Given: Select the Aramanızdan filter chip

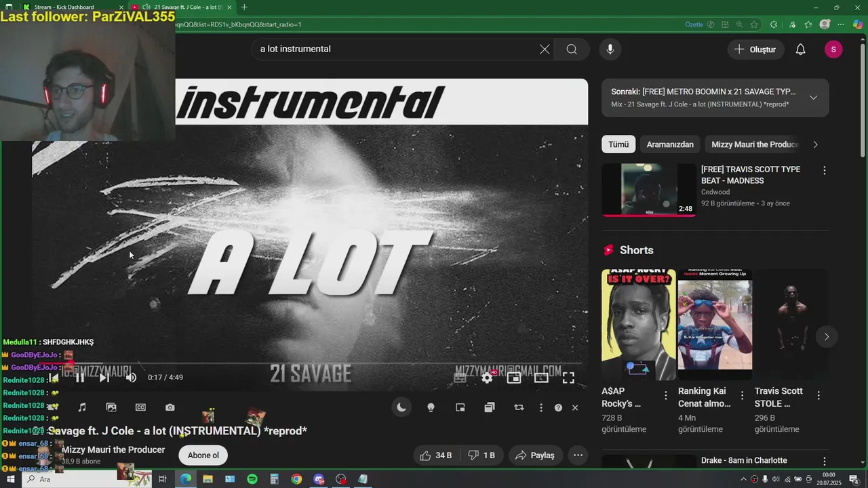Looking at the screenshot, I should pyautogui.click(x=670, y=144).
